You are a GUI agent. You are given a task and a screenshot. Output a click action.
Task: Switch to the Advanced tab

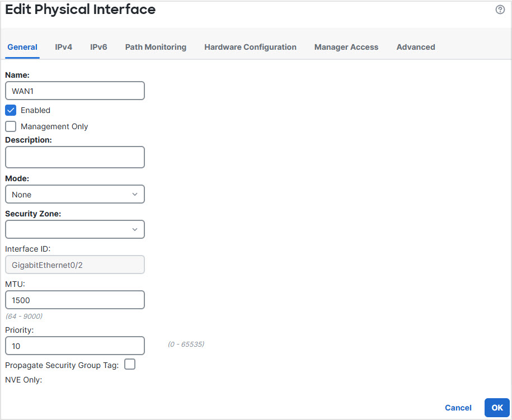415,47
